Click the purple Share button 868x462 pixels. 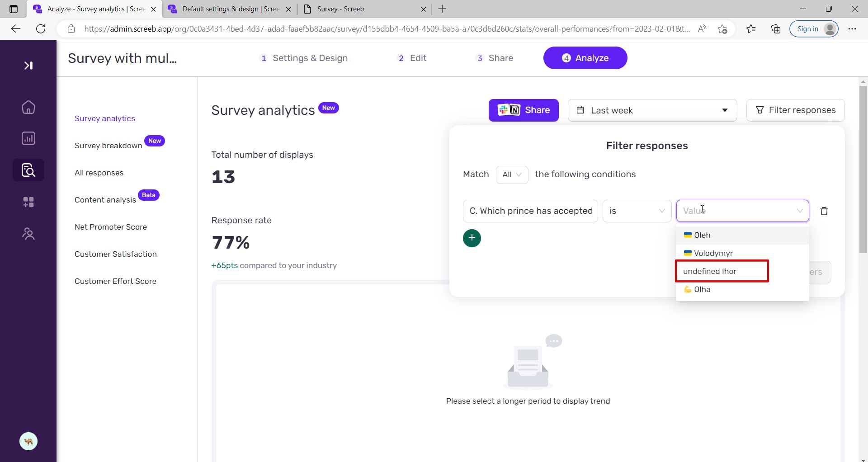(524, 110)
